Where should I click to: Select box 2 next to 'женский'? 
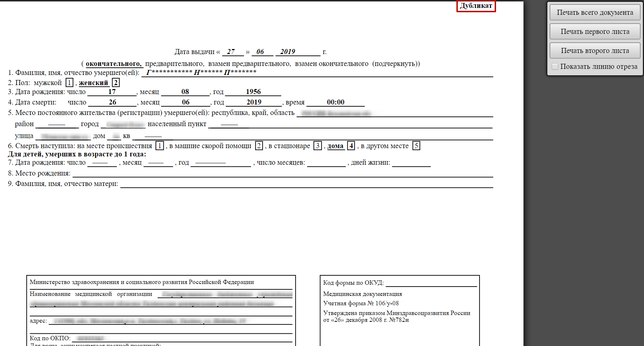[x=116, y=83]
